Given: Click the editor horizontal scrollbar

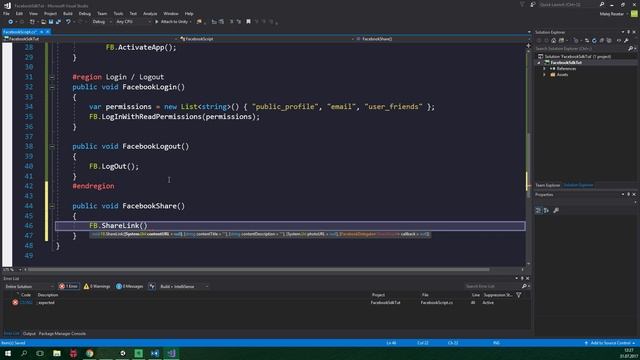Looking at the screenshot, I should pyautogui.click(x=258, y=269).
